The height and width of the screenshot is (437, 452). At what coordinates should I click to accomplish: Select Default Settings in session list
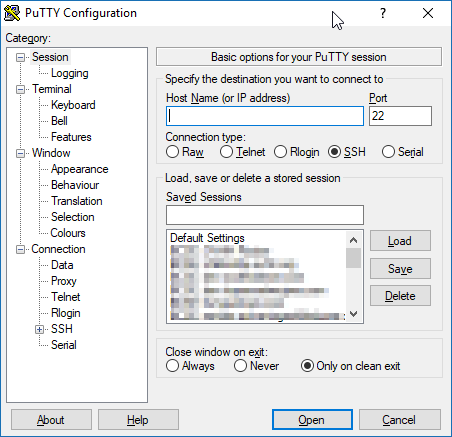(207, 238)
